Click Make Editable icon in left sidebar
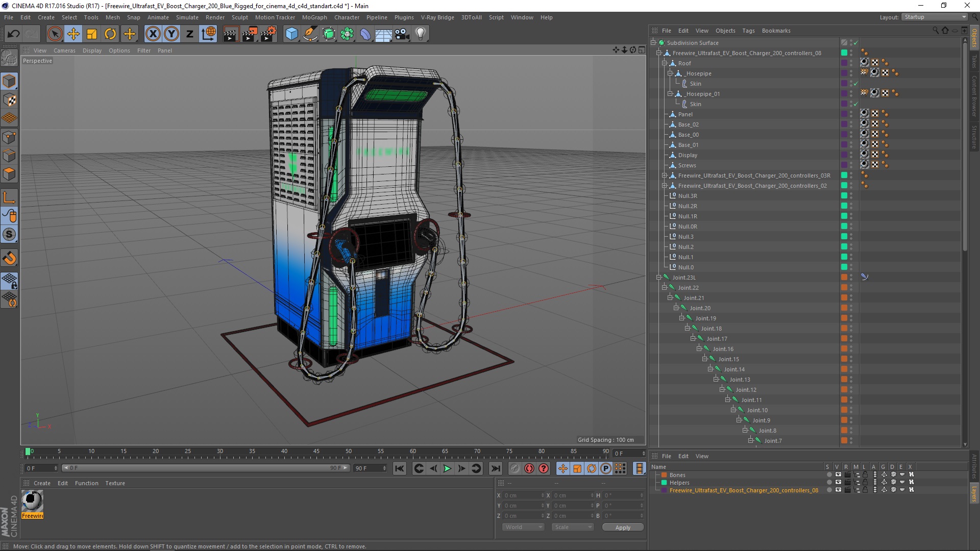980x551 pixels. (9, 58)
